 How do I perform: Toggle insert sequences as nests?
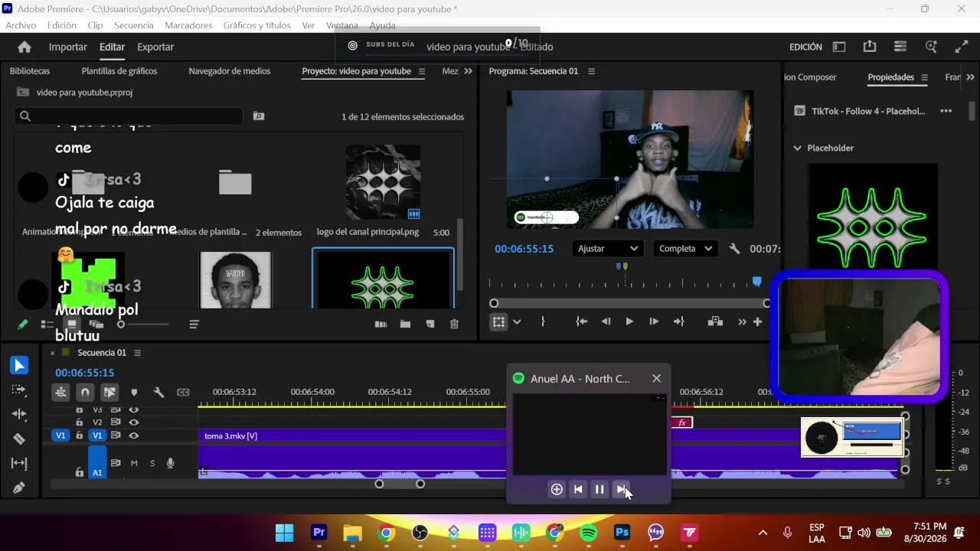[x=60, y=393]
